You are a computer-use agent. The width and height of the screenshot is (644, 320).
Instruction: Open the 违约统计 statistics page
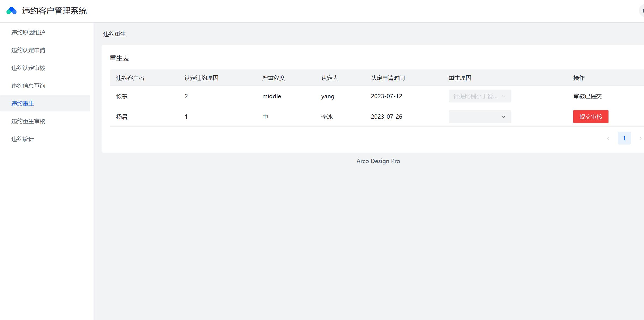coord(23,139)
